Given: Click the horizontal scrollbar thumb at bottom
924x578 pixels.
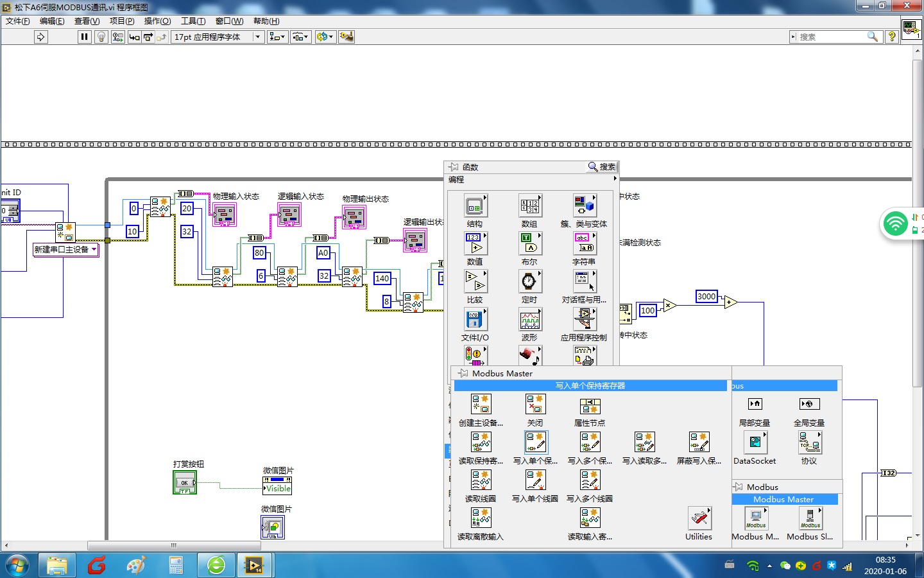Looking at the screenshot, I should click(173, 545).
